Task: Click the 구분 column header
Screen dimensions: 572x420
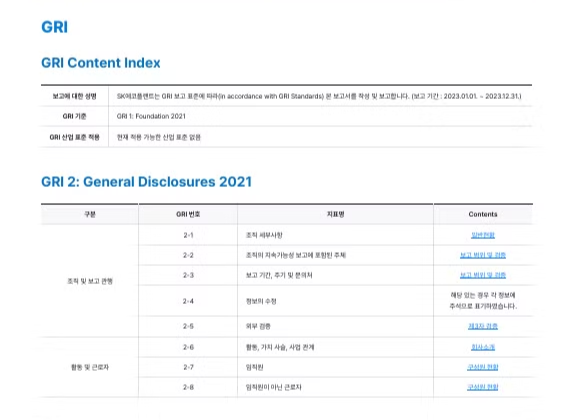Action: pyautogui.click(x=90, y=214)
